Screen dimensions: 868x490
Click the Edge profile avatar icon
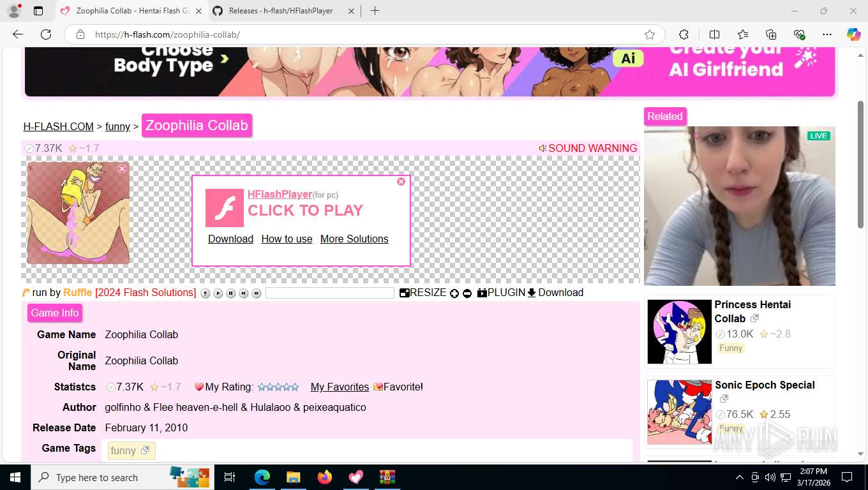[13, 11]
